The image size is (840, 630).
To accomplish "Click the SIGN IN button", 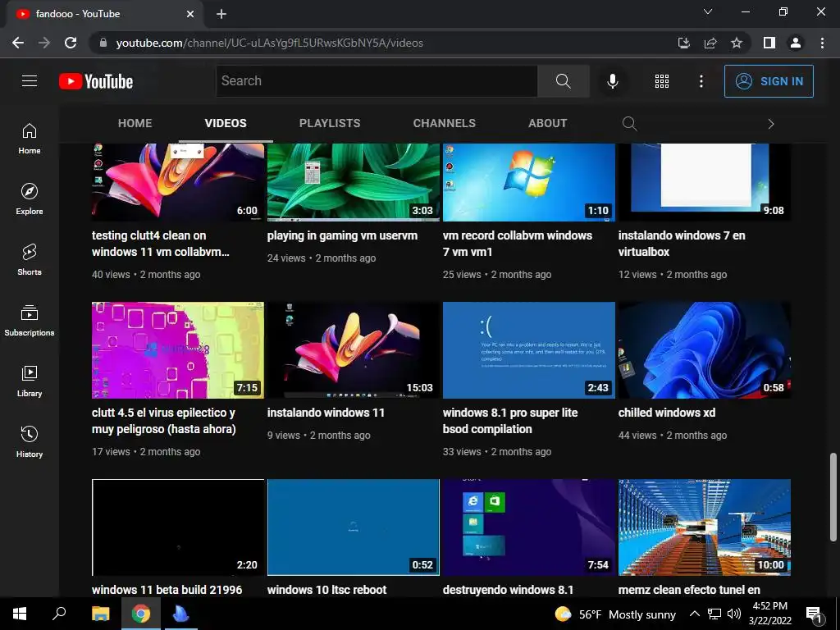I will (x=769, y=81).
